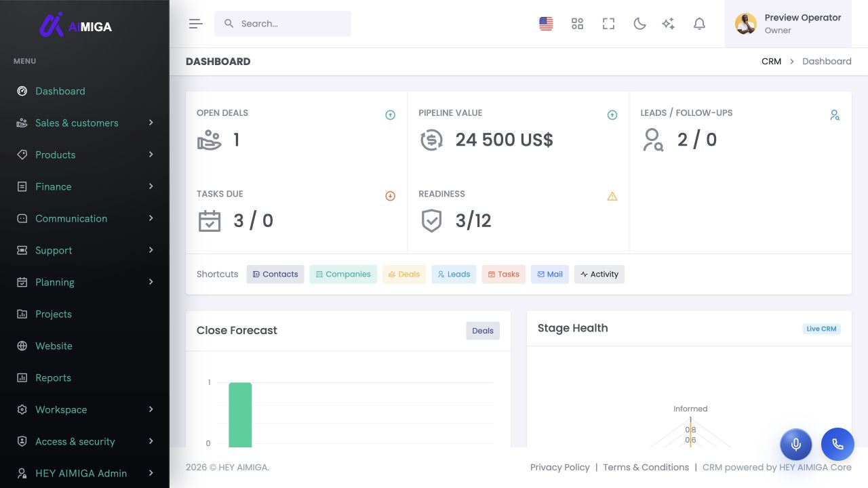Click the Pipeline Value green arrow icon
Screen dimensions: 868x488
(x=612, y=115)
